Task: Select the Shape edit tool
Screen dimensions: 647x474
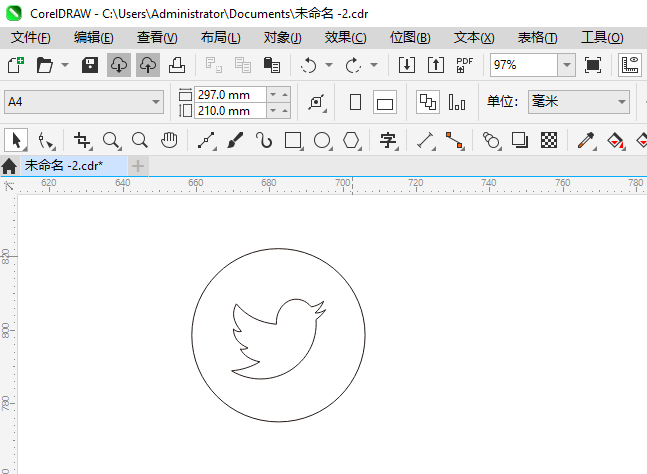Action: [45, 141]
